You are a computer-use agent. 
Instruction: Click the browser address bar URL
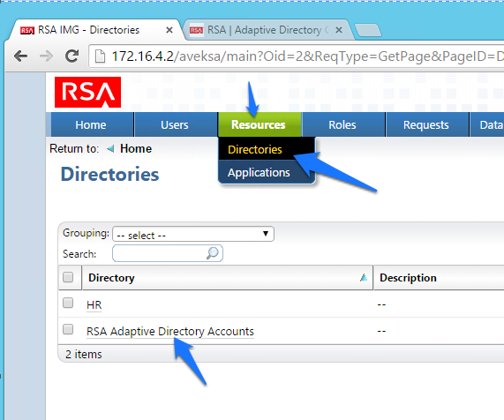296,56
